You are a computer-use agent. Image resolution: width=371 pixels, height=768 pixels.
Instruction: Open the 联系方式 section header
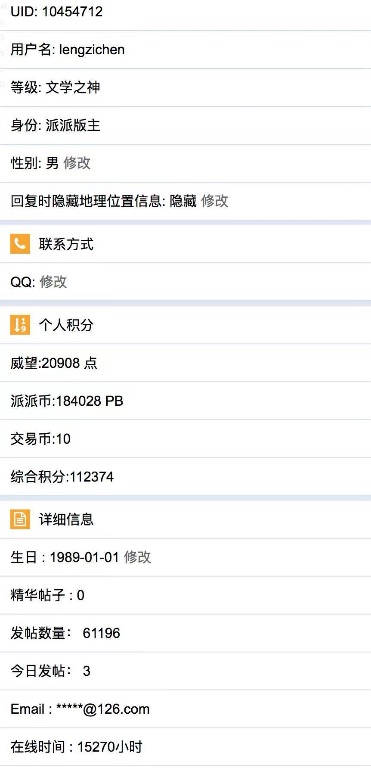pos(185,244)
